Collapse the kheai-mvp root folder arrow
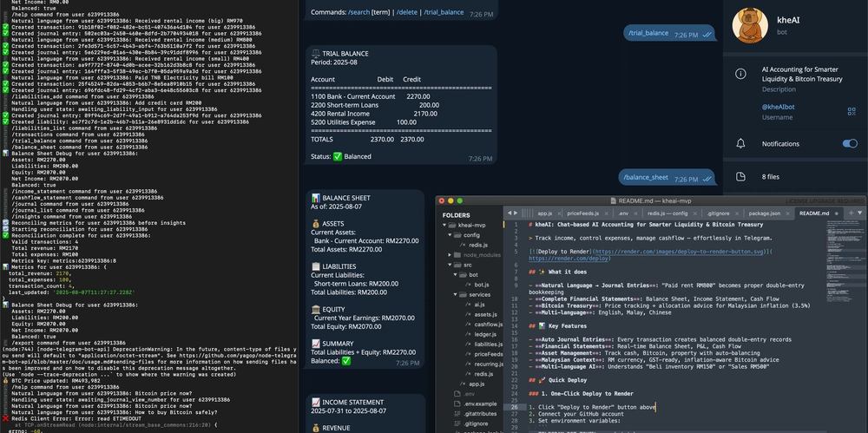This screenshot has width=868, height=433. click(444, 226)
